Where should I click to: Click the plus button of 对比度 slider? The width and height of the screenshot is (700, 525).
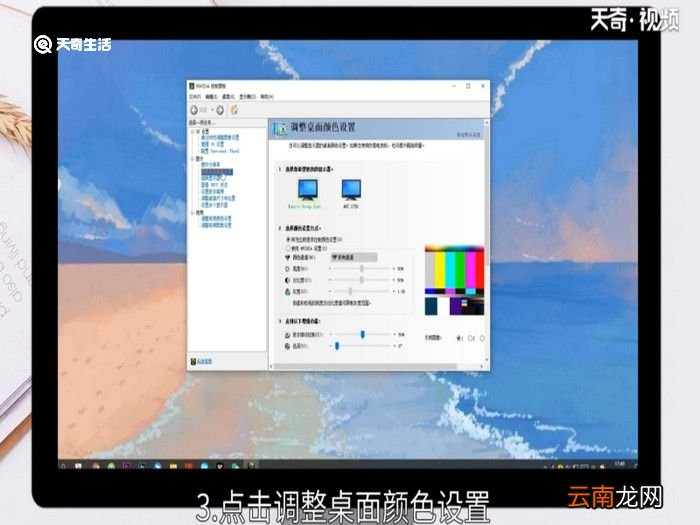(394, 280)
